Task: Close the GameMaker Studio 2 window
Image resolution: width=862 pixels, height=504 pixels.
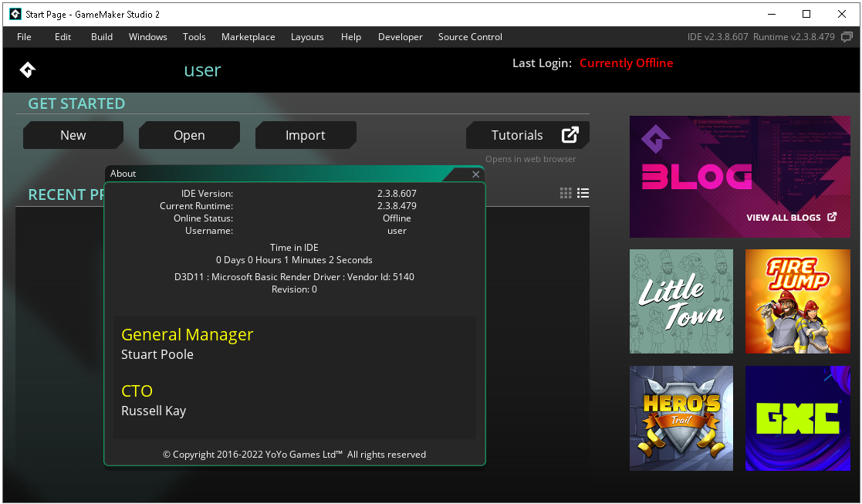Action: pos(842,15)
